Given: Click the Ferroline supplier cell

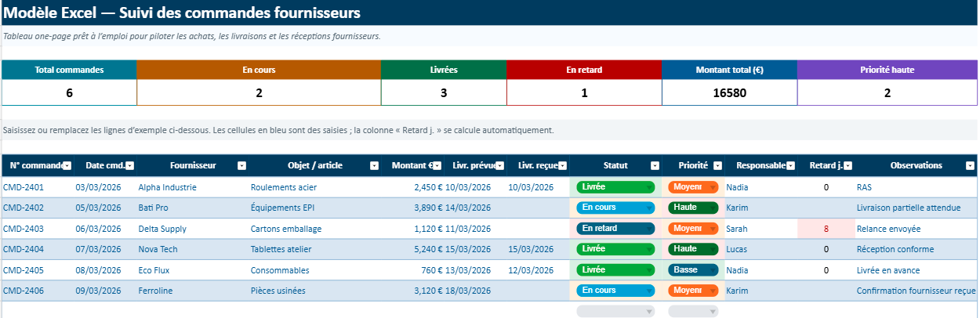Looking at the screenshot, I should coord(155,291).
